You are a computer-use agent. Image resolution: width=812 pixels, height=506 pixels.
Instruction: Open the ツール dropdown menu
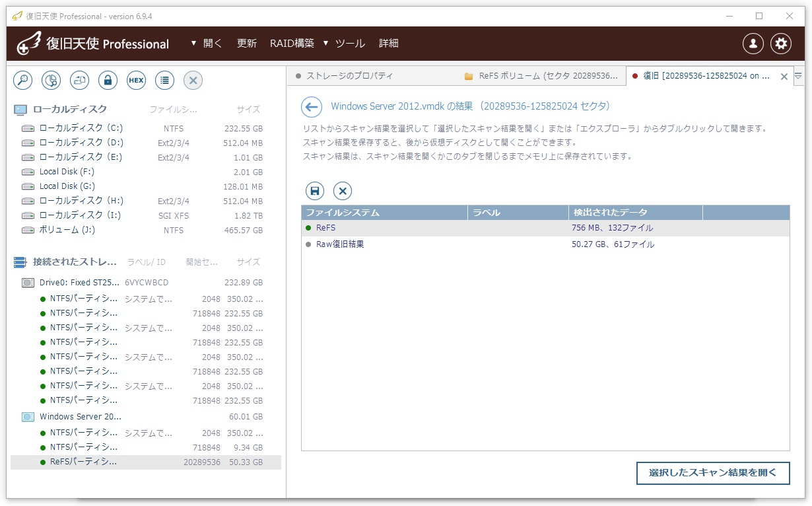click(344, 44)
